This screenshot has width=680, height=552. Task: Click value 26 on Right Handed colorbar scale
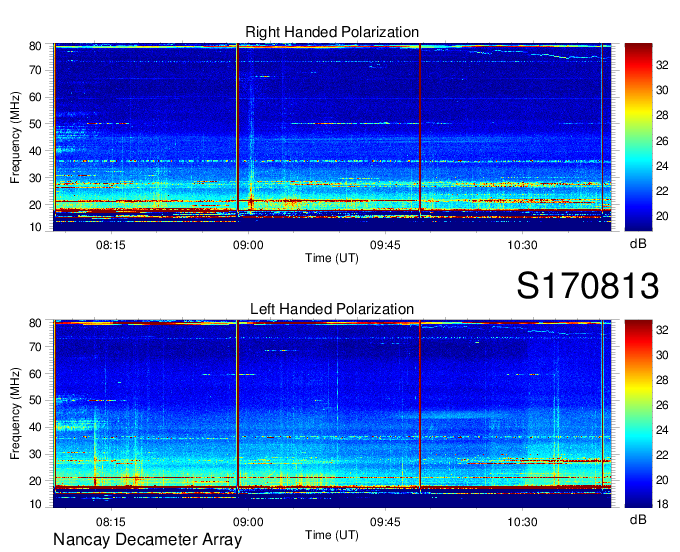click(x=662, y=141)
